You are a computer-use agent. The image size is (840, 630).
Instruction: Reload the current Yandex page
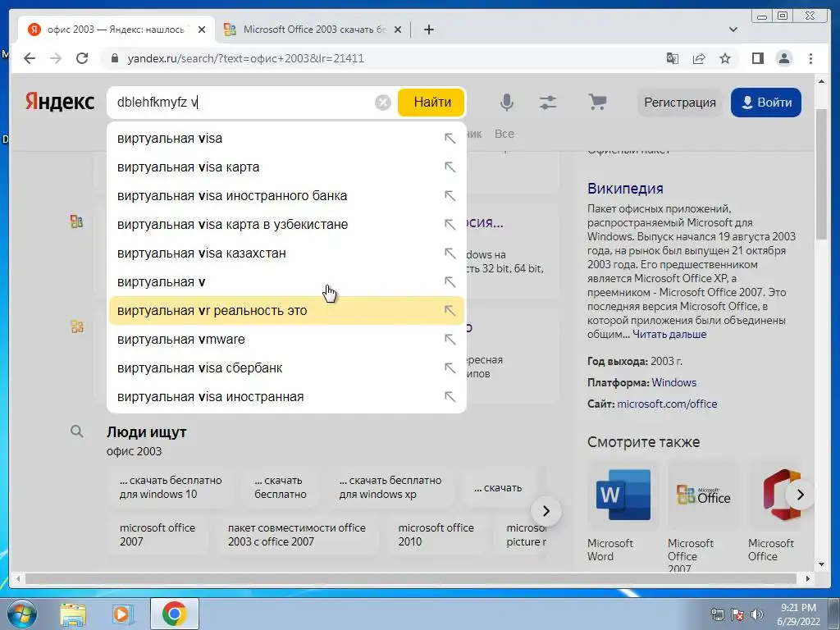pos(82,58)
